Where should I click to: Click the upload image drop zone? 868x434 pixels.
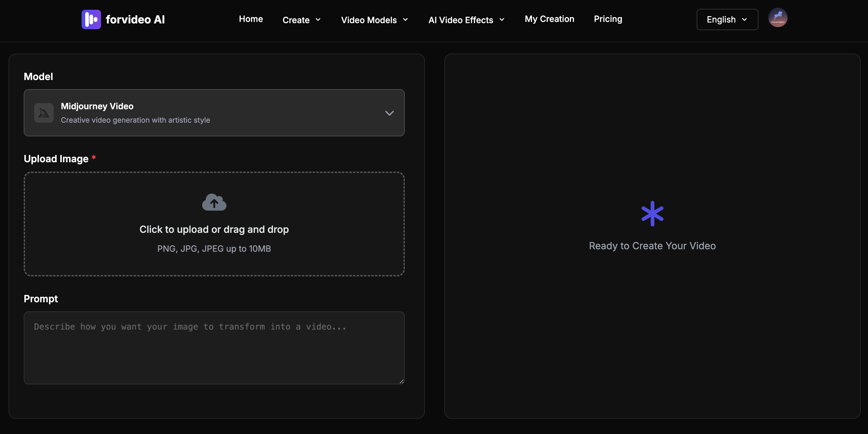coord(214,224)
